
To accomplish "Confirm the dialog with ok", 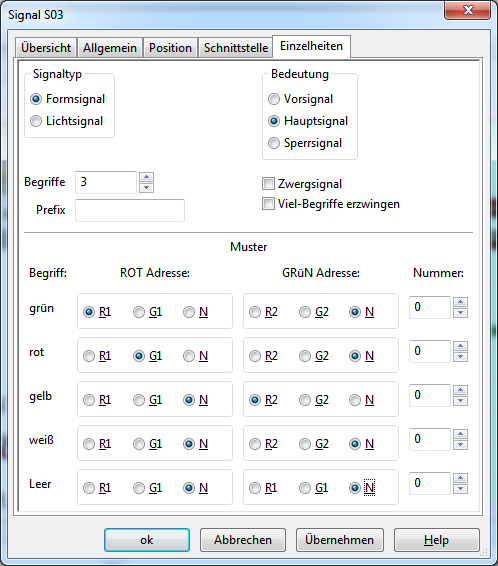I will pyautogui.click(x=147, y=540).
